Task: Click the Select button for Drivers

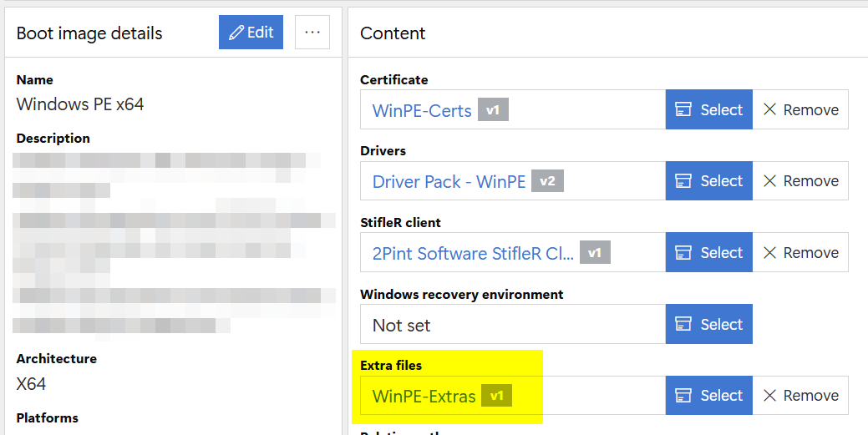Action: (x=708, y=181)
